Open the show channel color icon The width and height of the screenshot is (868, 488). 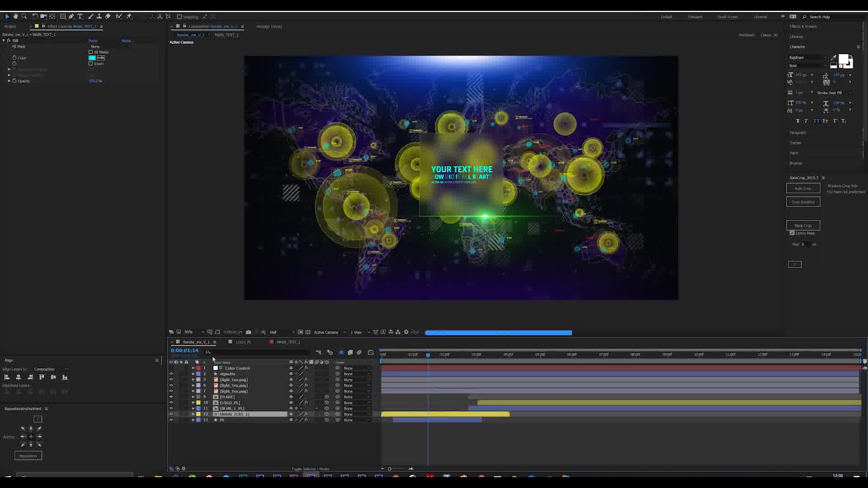point(264,332)
